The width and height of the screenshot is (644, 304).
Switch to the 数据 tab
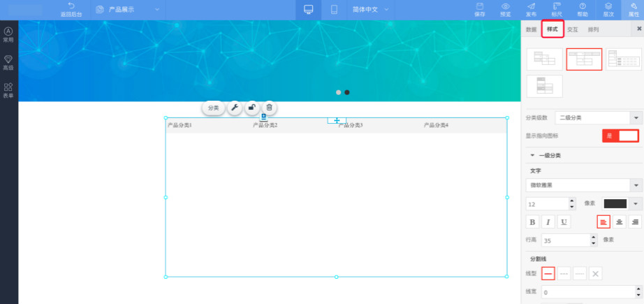tap(532, 30)
